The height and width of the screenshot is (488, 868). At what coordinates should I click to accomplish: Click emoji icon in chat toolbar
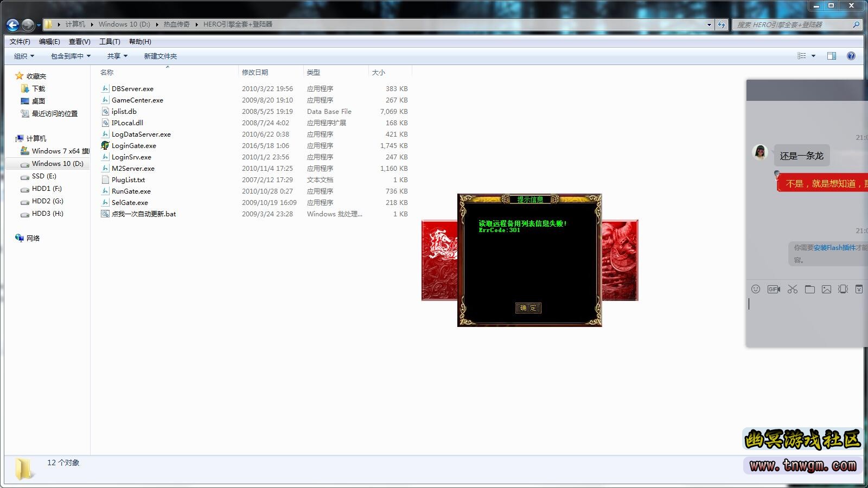point(756,289)
